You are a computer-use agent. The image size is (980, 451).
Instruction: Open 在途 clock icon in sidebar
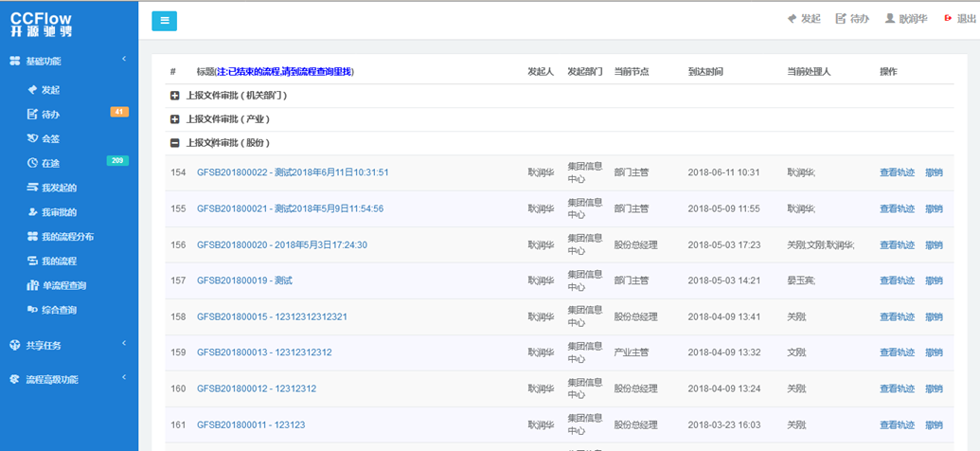coord(31,163)
